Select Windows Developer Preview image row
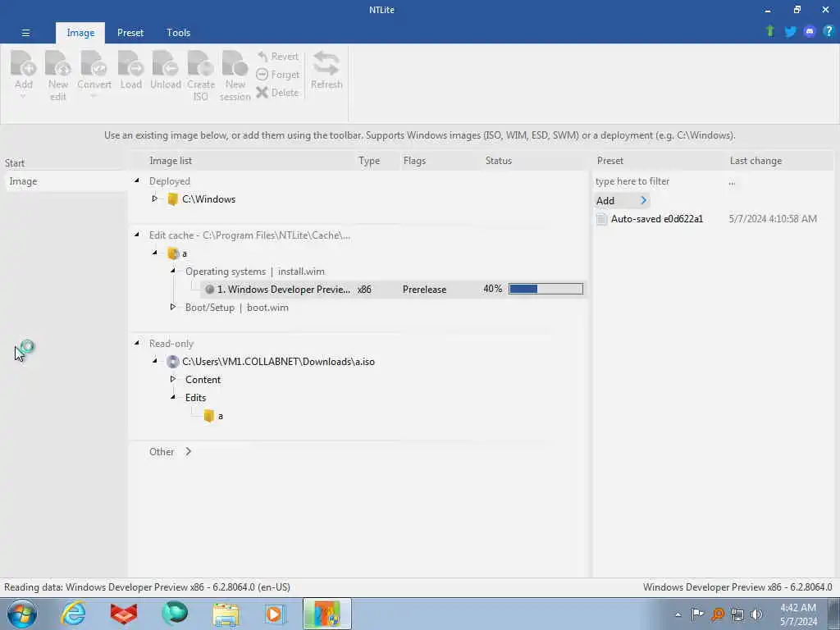 tap(394, 290)
